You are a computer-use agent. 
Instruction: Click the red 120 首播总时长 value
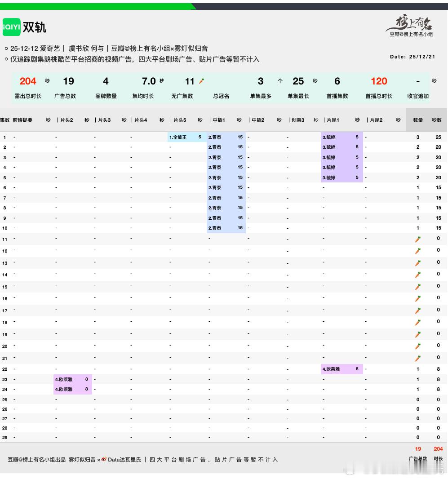click(379, 81)
